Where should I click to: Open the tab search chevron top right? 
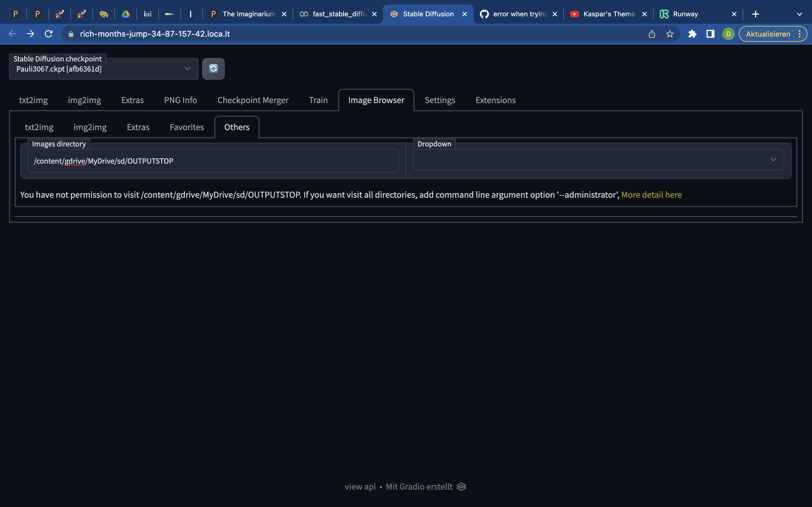pyautogui.click(x=800, y=14)
